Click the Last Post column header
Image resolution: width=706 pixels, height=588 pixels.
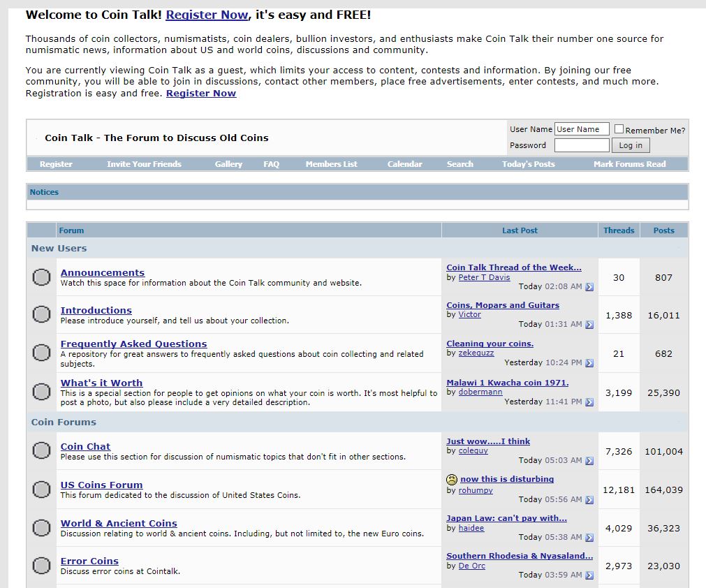pyautogui.click(x=520, y=230)
